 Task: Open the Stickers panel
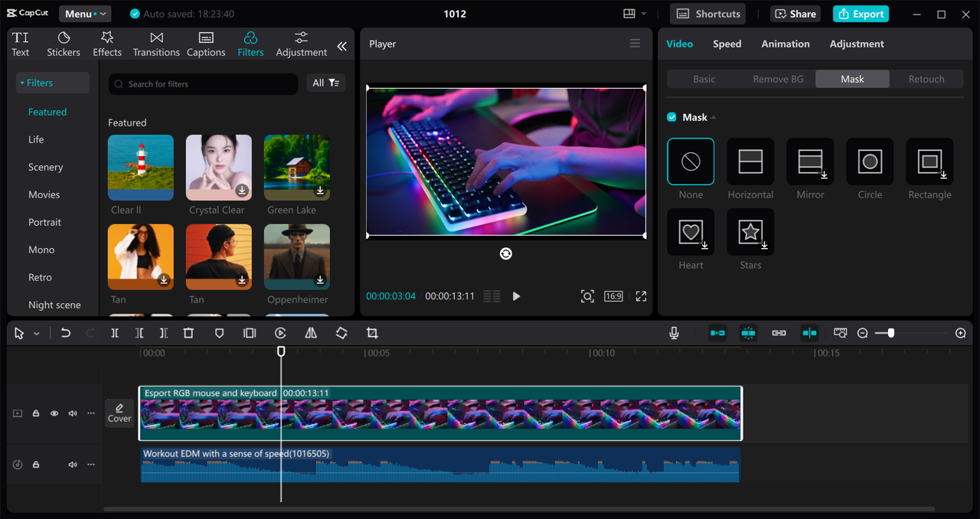pos(64,44)
